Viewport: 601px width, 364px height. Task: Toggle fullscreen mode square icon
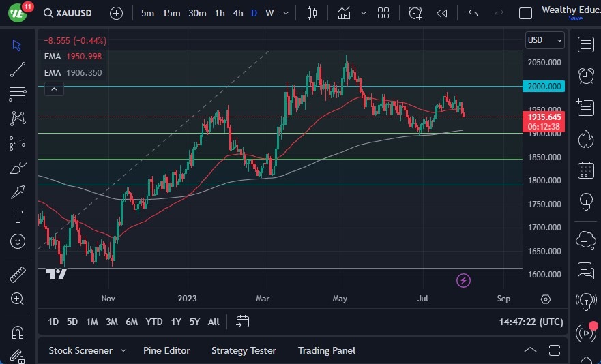pos(525,13)
